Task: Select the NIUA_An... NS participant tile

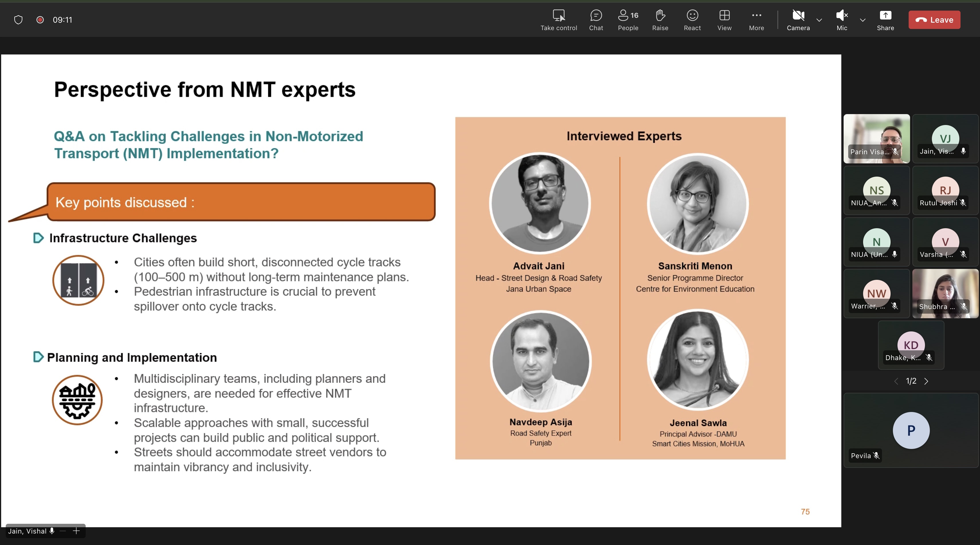Action: 877,190
